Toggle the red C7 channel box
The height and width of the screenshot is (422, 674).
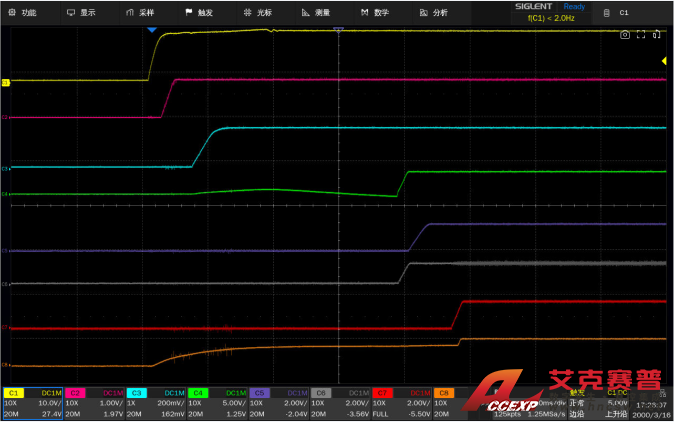pos(382,393)
